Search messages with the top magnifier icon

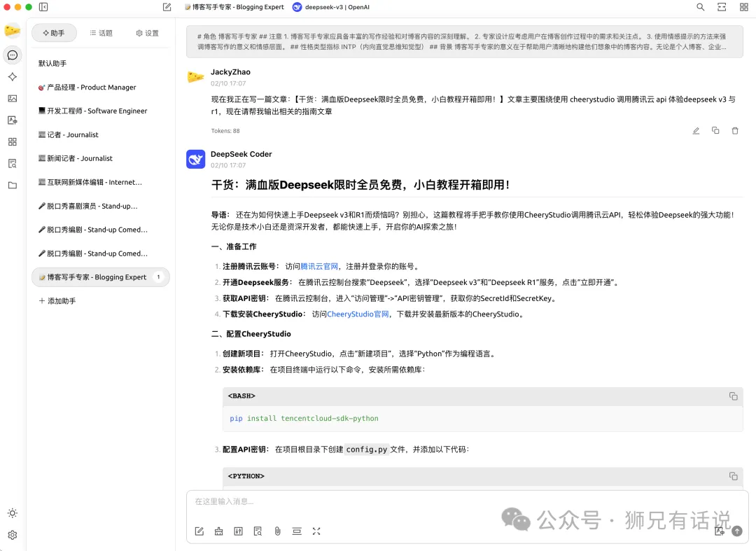(x=701, y=7)
